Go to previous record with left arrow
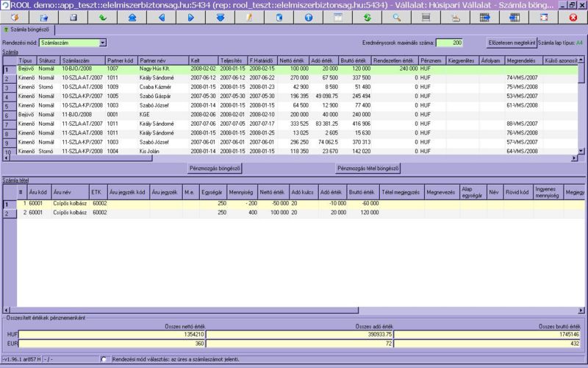This screenshot has height=368, width=588. pos(161,17)
